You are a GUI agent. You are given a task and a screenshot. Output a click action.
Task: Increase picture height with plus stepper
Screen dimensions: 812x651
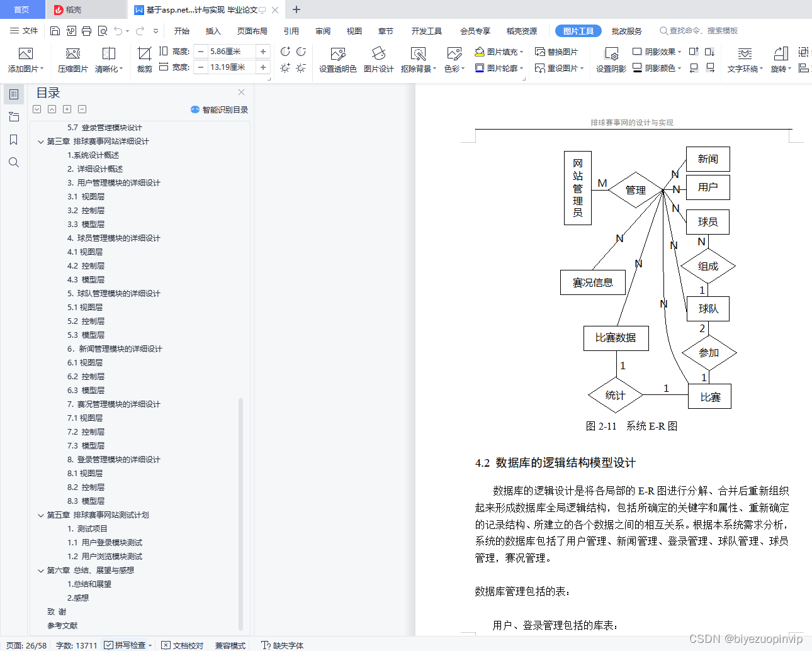pyautogui.click(x=263, y=52)
